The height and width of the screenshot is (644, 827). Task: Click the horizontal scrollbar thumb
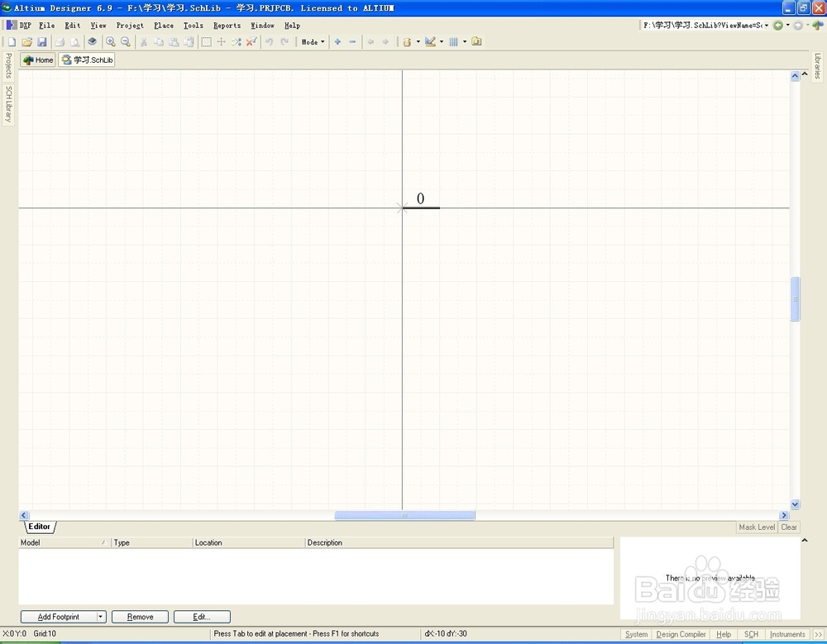(x=404, y=515)
